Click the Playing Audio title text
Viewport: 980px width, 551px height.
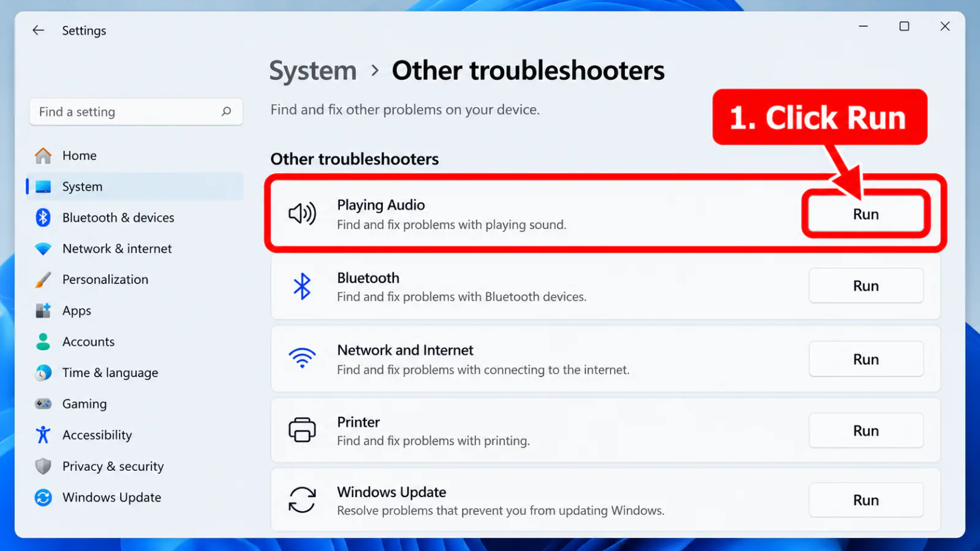[x=381, y=205]
